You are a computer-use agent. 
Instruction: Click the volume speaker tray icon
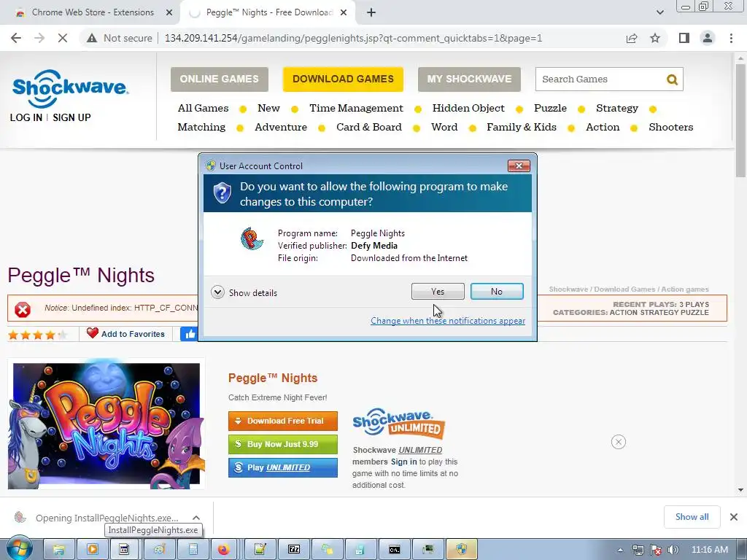(x=673, y=550)
